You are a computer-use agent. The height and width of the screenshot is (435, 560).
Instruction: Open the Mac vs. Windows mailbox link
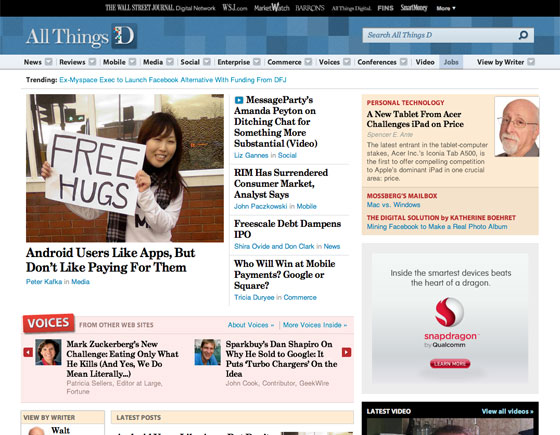coord(393,205)
